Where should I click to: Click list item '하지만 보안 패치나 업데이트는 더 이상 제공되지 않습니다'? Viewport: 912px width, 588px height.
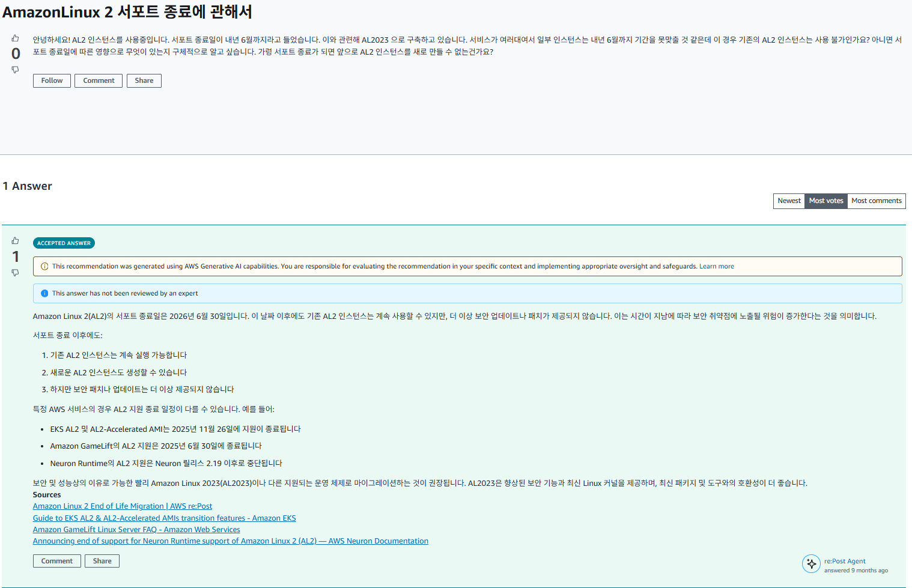[x=142, y=390]
